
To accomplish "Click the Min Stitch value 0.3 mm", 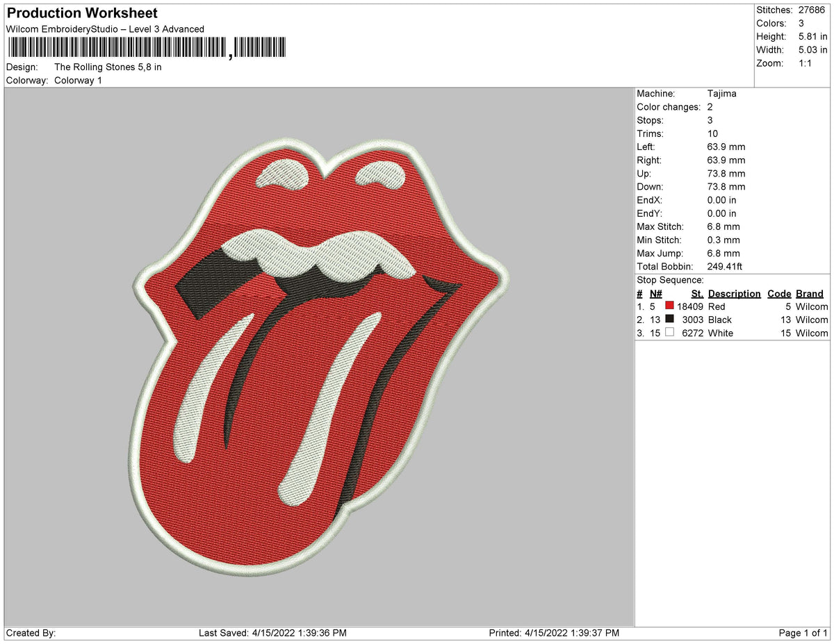I will click(723, 240).
